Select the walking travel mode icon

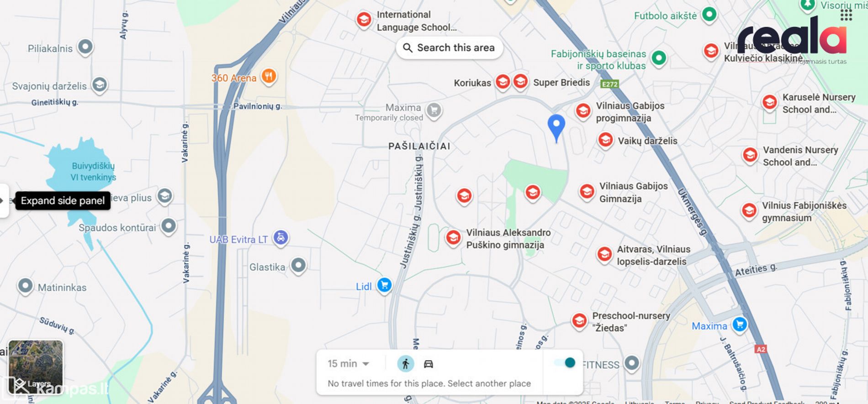click(x=405, y=364)
